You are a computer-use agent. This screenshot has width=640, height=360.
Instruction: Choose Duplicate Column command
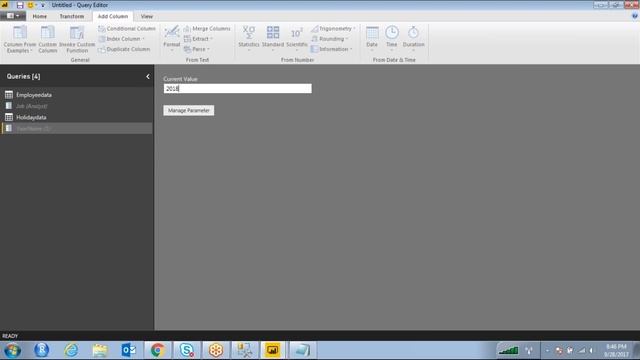pyautogui.click(x=124, y=49)
